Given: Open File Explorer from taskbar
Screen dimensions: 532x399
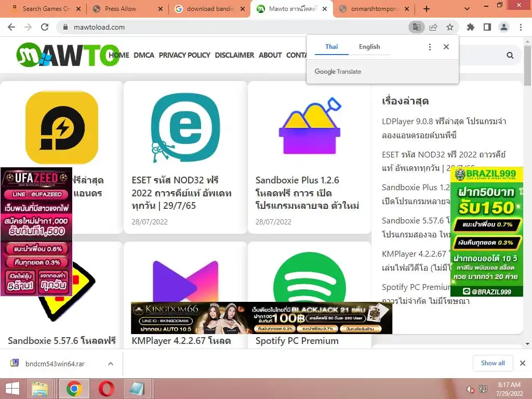Looking at the screenshot, I should coord(40,389).
